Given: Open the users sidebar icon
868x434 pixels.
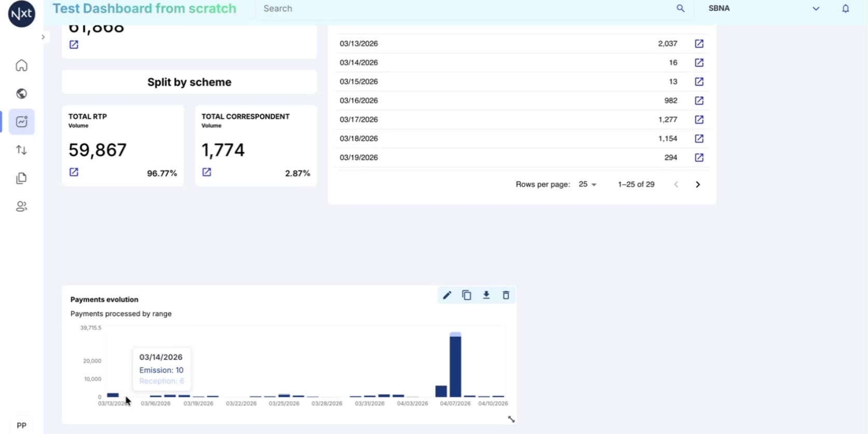Looking at the screenshot, I should [x=21, y=206].
